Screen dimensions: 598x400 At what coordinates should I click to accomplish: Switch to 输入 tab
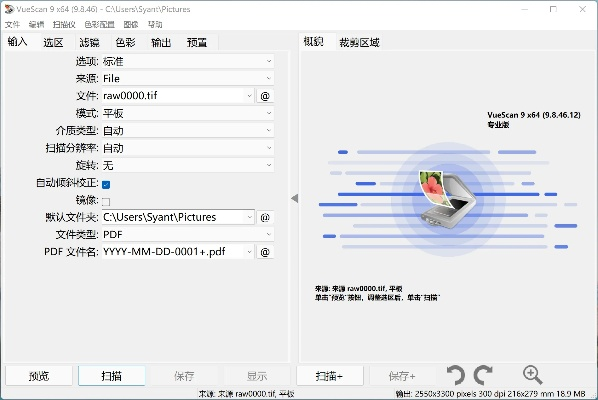click(x=18, y=42)
